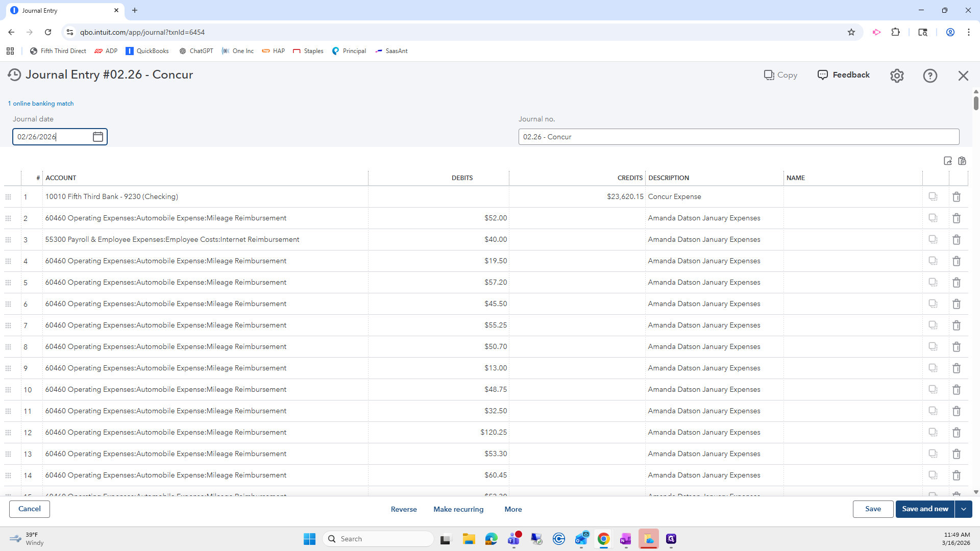Open the QuickBooks bookmark in bookmarks bar
980x551 pixels.
coord(147,51)
